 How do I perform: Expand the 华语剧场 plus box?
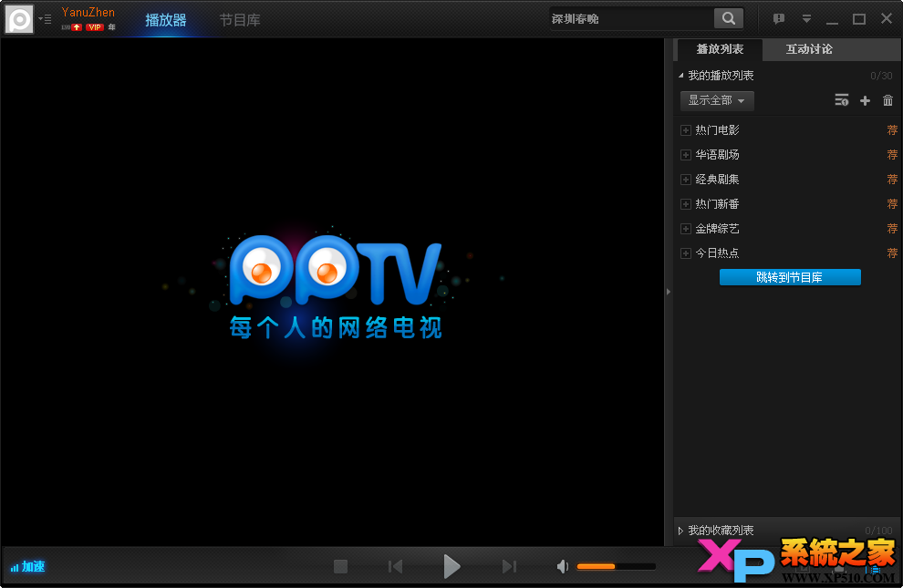[685, 155]
